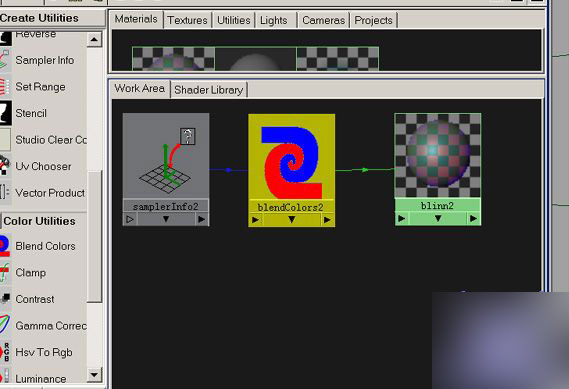Click the Set Range utility icon
This screenshot has height=389, width=569.
(5, 87)
